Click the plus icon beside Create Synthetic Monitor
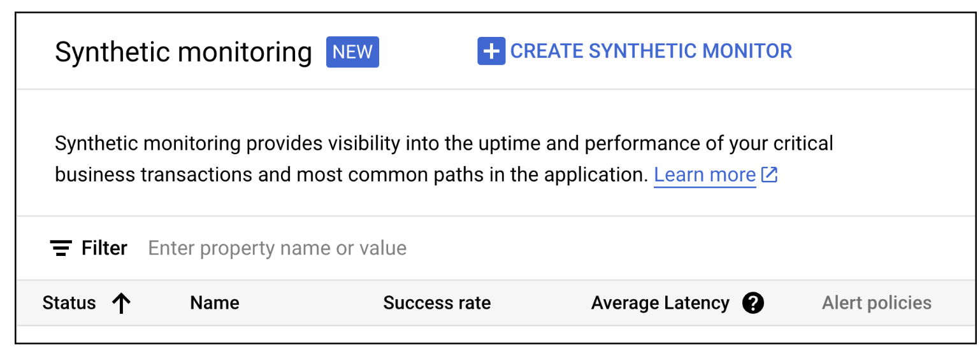This screenshot has height=354, width=980. coord(491,52)
